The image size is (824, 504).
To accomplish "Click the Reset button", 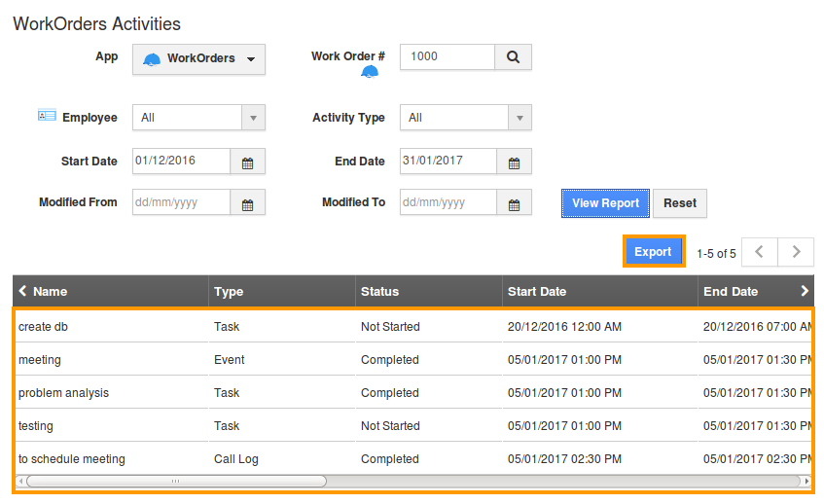I will 680,203.
